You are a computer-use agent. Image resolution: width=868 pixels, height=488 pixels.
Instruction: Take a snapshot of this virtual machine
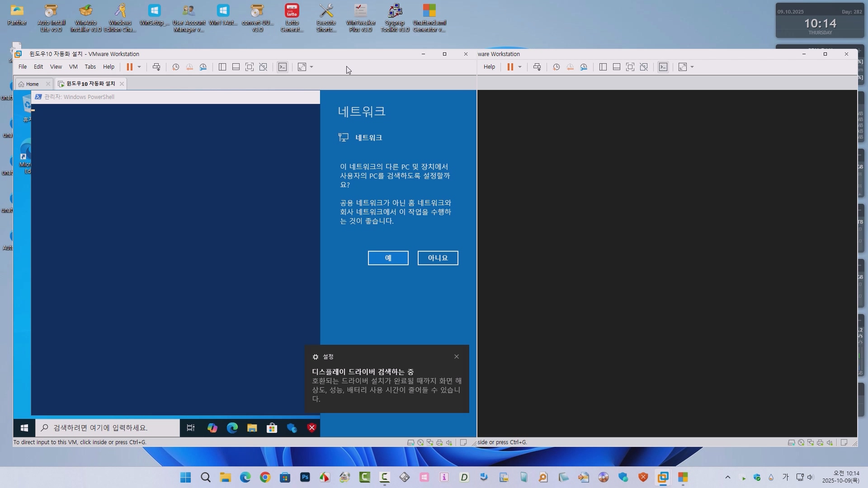[176, 67]
